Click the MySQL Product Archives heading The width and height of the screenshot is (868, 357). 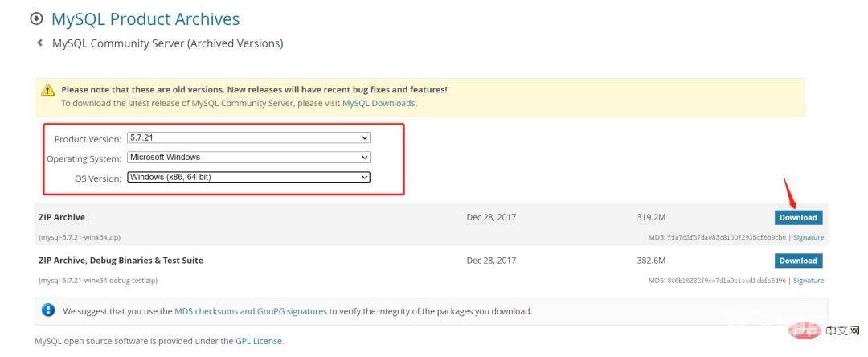(145, 18)
